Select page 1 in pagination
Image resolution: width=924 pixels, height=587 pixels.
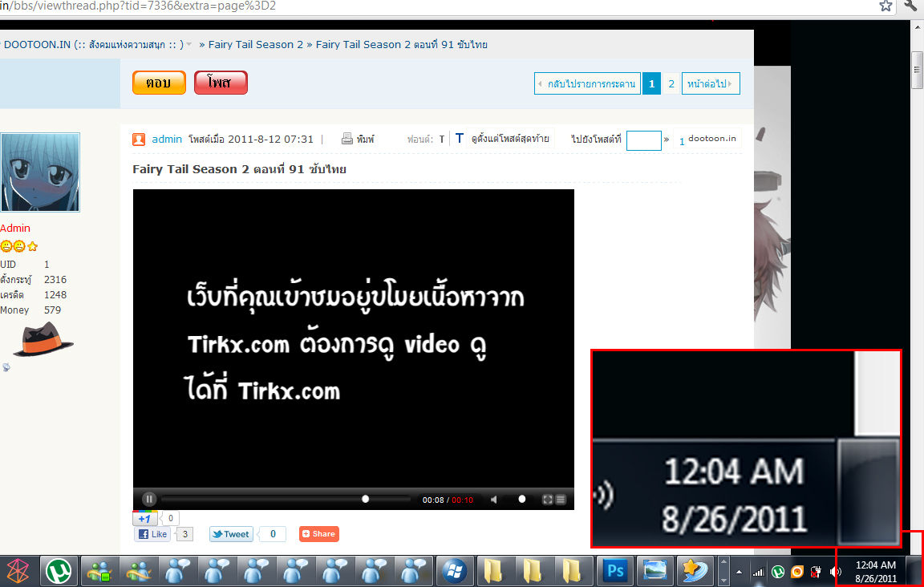pyautogui.click(x=651, y=83)
